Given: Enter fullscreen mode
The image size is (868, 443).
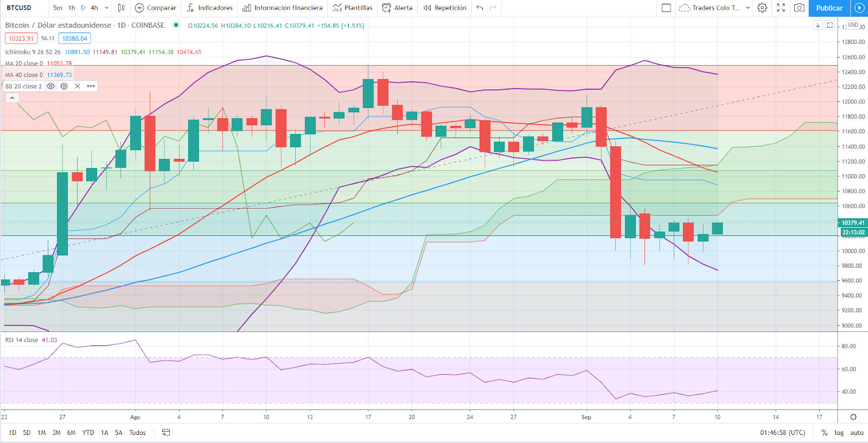Looking at the screenshot, I should pyautogui.click(x=781, y=8).
